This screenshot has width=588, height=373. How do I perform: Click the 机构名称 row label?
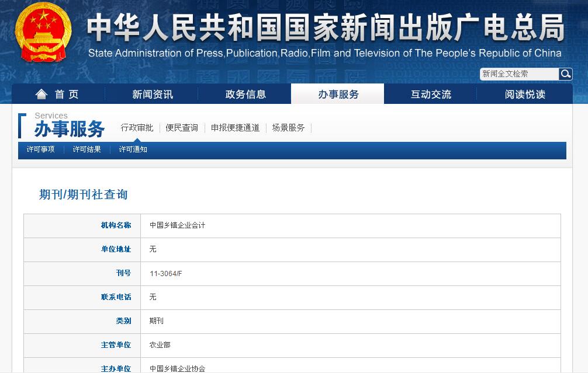click(x=116, y=225)
